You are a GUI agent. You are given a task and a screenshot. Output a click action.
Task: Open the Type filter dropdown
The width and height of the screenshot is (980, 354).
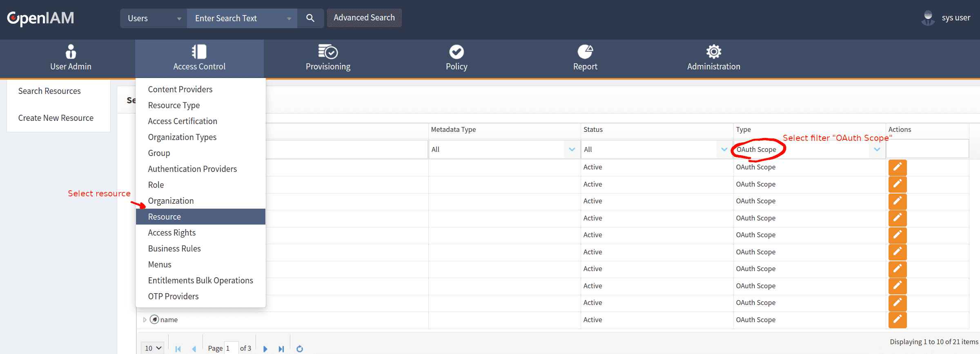click(x=877, y=149)
